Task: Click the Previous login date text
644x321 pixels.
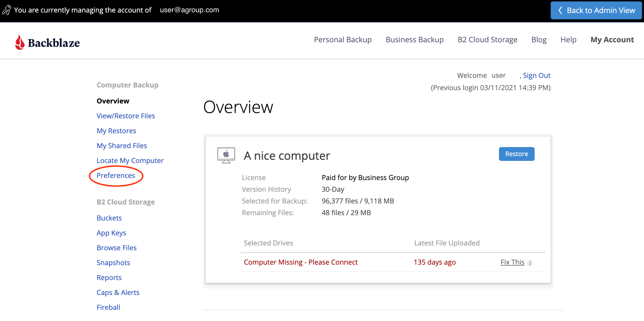Action: (490, 88)
